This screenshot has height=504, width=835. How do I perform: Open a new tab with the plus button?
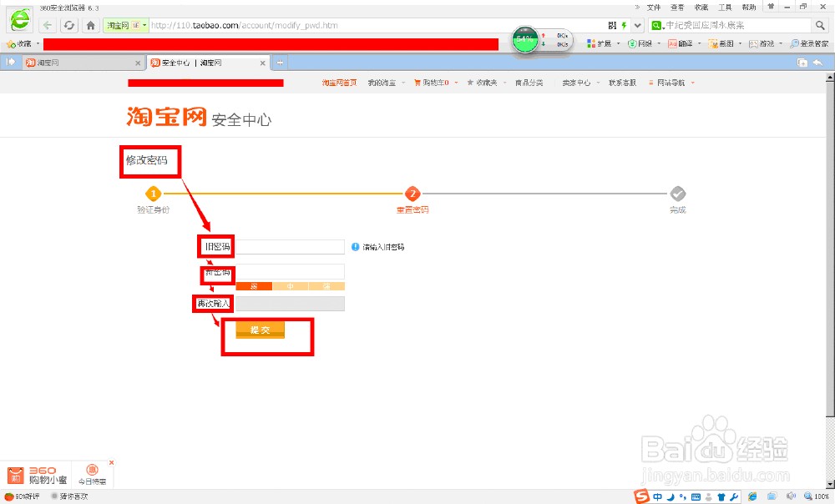click(280, 63)
